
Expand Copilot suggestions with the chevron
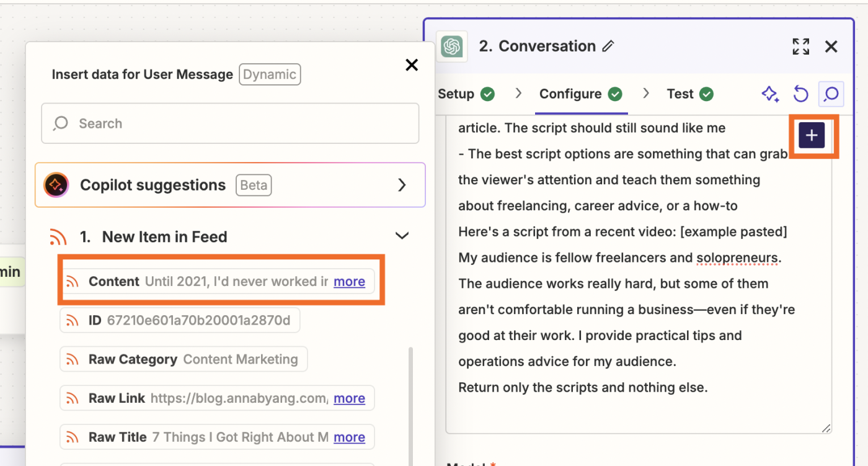coord(402,185)
